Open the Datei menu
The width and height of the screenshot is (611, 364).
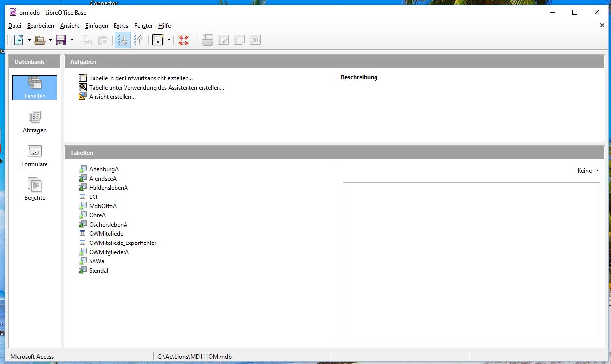(x=15, y=26)
